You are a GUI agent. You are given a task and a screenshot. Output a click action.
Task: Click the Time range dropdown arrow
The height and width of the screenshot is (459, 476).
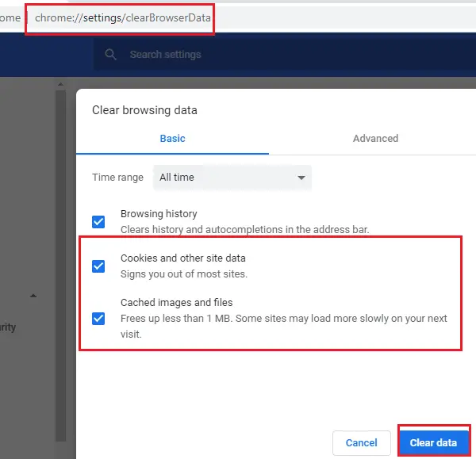click(x=301, y=178)
